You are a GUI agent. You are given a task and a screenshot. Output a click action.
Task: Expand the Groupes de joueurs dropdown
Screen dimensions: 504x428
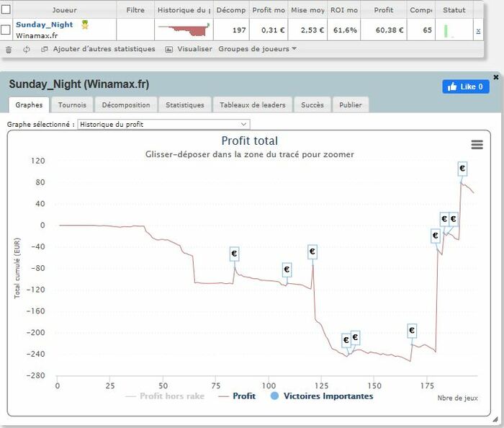click(258, 49)
